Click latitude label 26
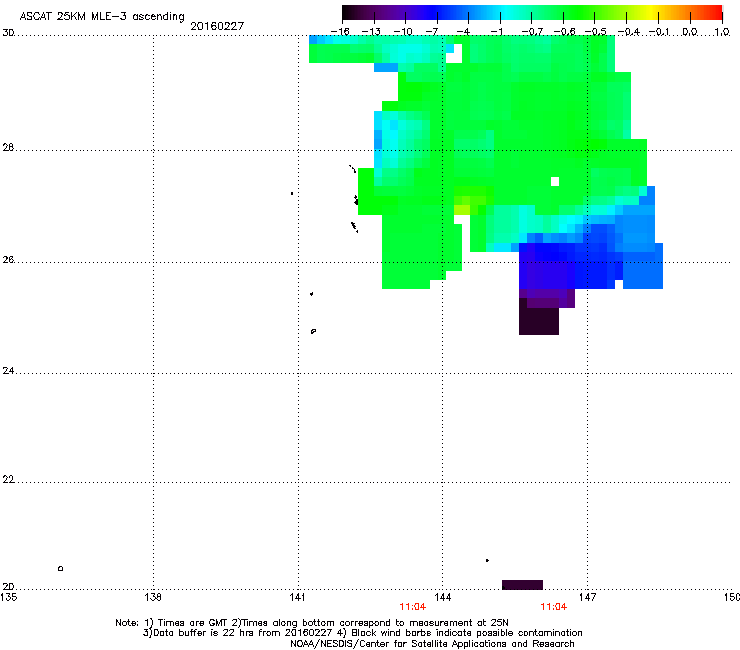Viewport: 740px width, 650px height. (x=8, y=260)
